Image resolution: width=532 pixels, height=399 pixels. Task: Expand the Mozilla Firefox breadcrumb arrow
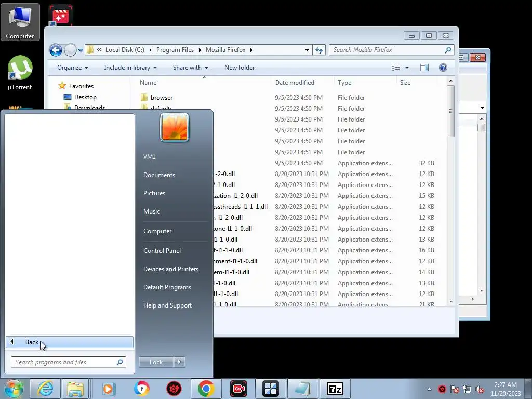click(251, 50)
